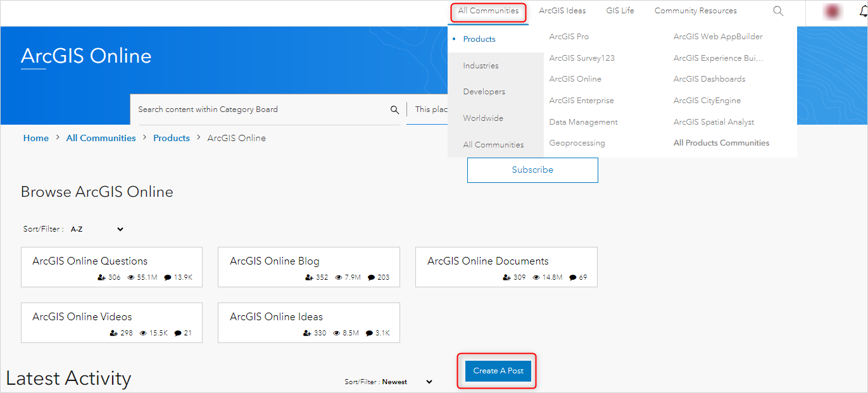Click the Videos card views eye icon
868x393 pixels.
click(144, 334)
